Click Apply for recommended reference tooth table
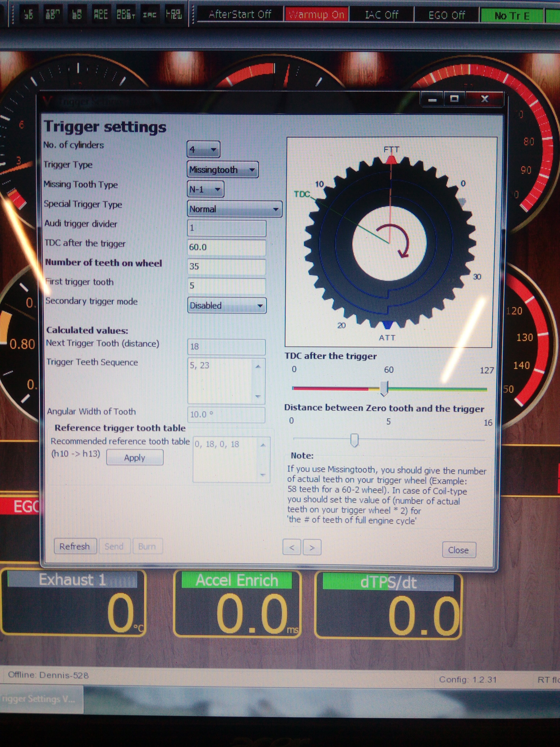The image size is (560, 747). click(x=135, y=458)
